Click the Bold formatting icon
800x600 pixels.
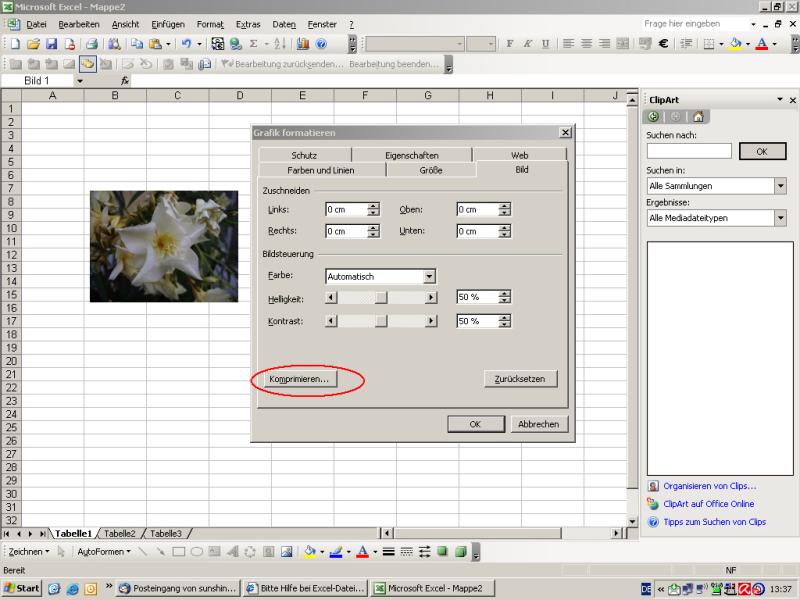(x=509, y=44)
